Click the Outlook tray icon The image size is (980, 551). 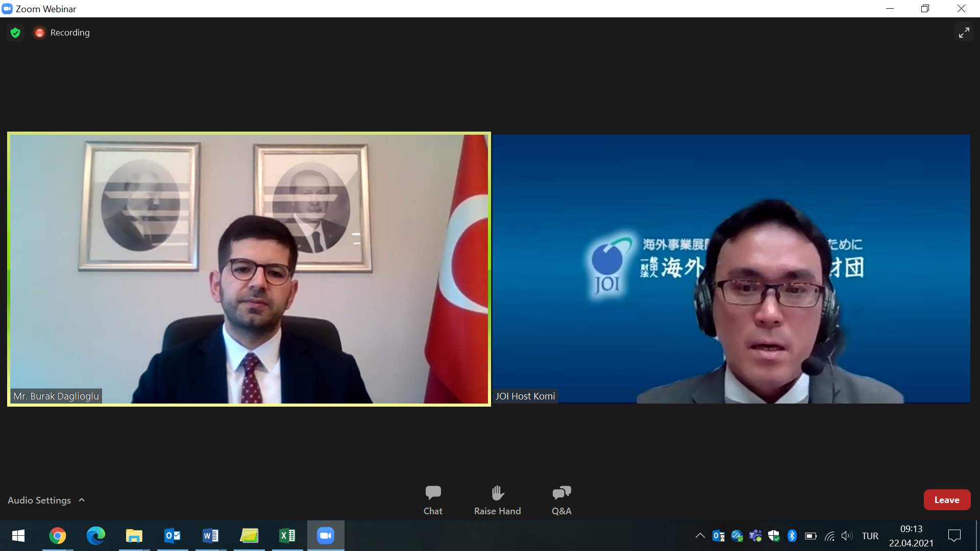[718, 536]
